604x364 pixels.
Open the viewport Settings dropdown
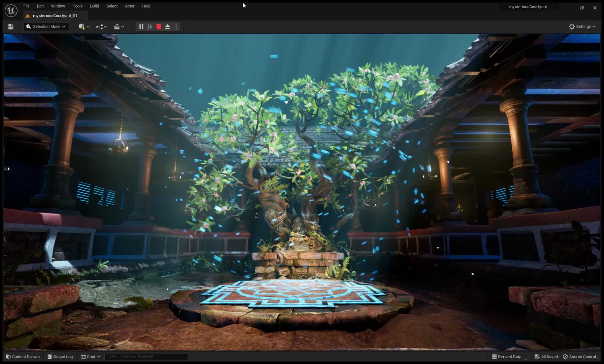(582, 26)
